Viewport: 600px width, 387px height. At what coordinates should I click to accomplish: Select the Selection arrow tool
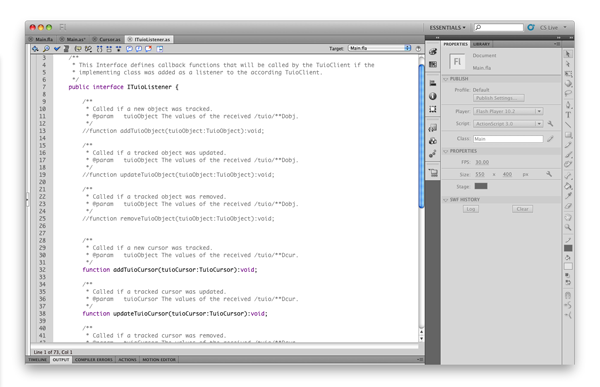(568, 54)
